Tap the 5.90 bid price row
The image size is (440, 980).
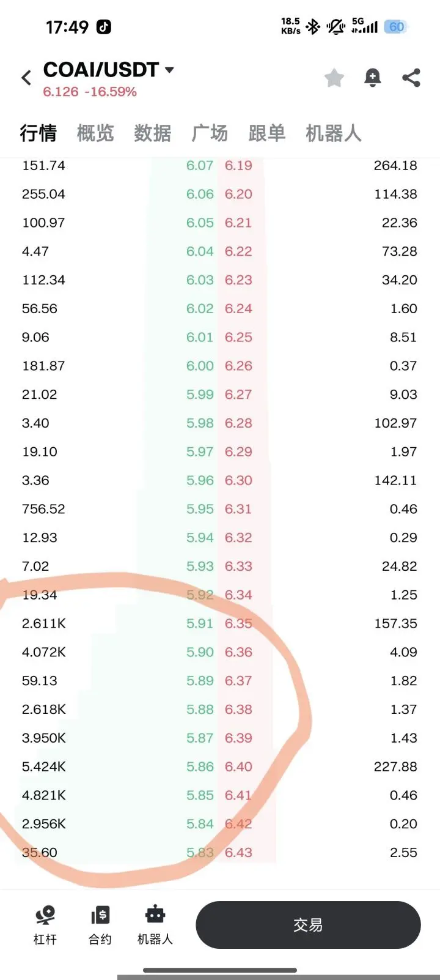point(220,652)
